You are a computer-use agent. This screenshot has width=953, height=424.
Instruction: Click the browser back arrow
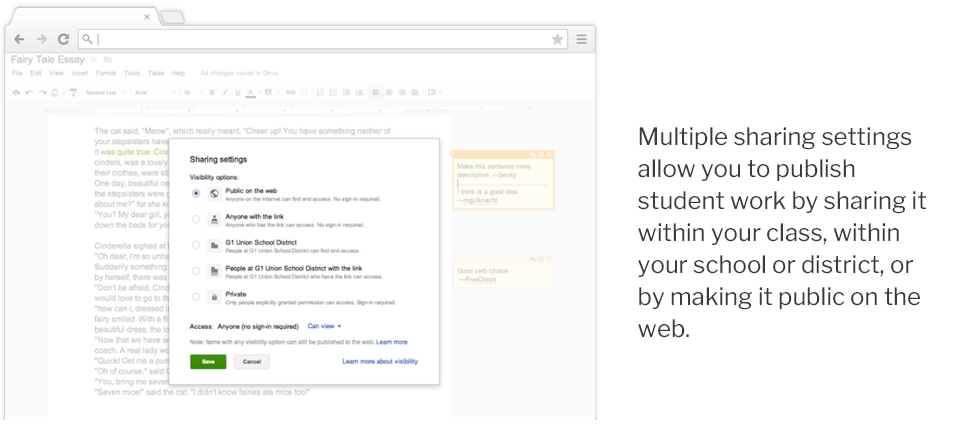[x=19, y=39]
